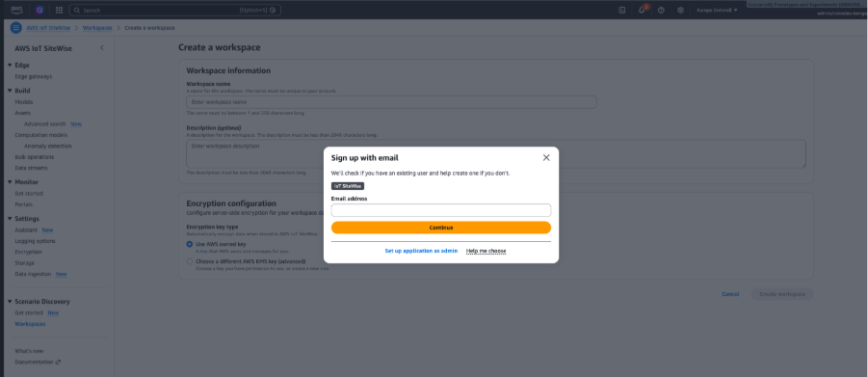This screenshot has width=868, height=377.
Task: Click the IoT SiteWise badge in dialog
Action: 348,186
